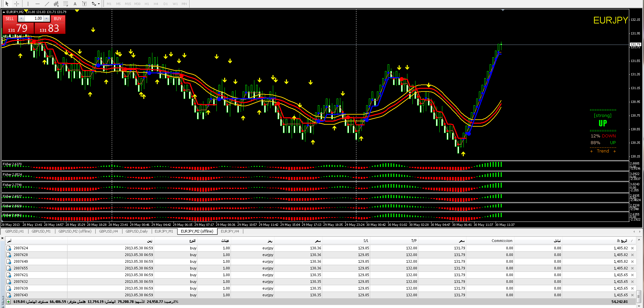
Task: Click the + Trend + indicator label
Action: (x=603, y=151)
